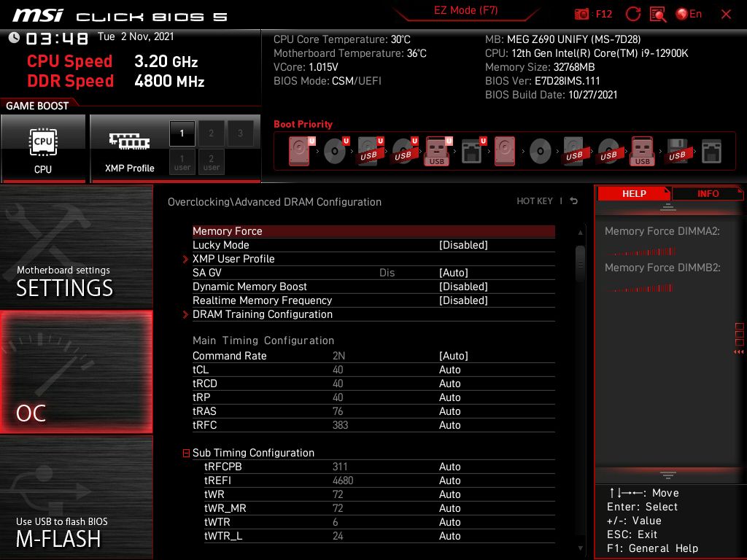The height and width of the screenshot is (560, 747).
Task: Click the legacy hard disk boot icon
Action: (x=505, y=151)
